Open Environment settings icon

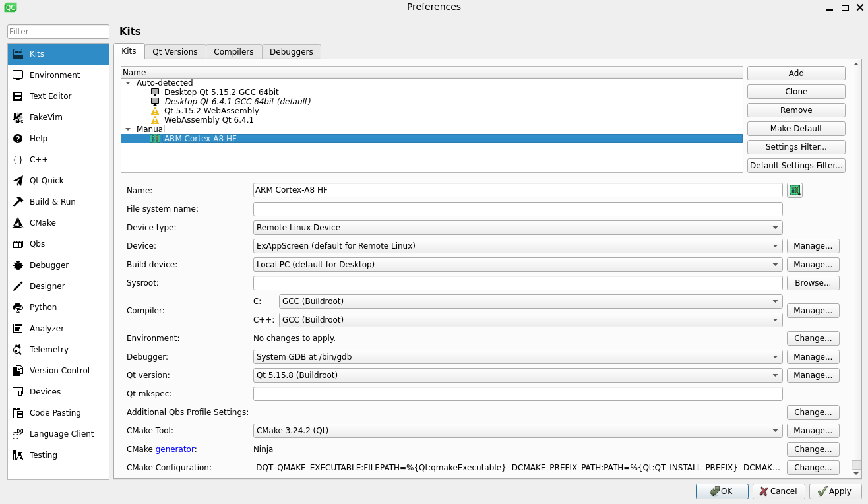coord(18,75)
